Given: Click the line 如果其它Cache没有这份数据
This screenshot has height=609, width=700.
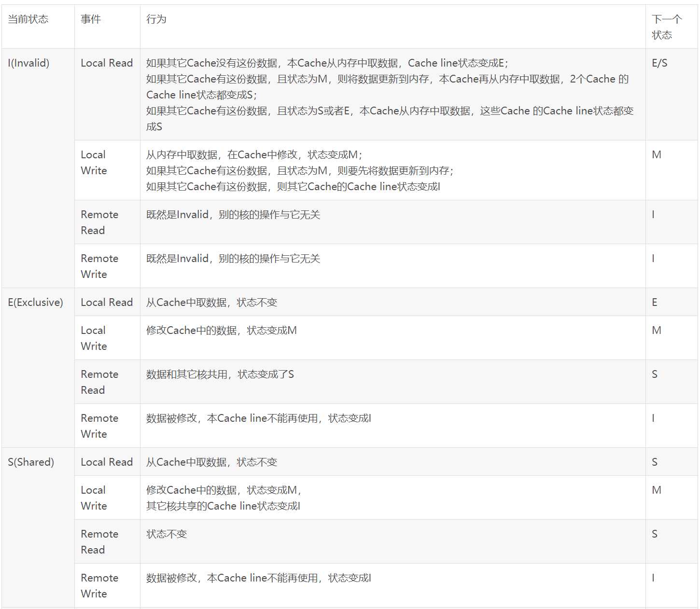Looking at the screenshot, I should click(x=327, y=63).
